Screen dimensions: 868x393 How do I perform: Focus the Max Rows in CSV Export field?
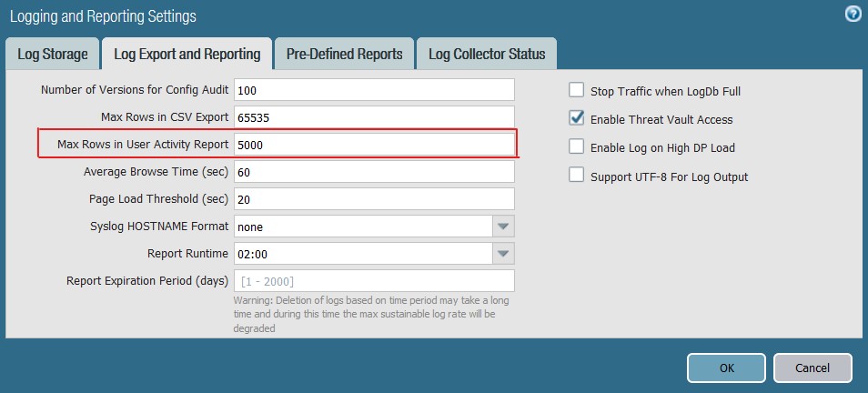pos(374,117)
